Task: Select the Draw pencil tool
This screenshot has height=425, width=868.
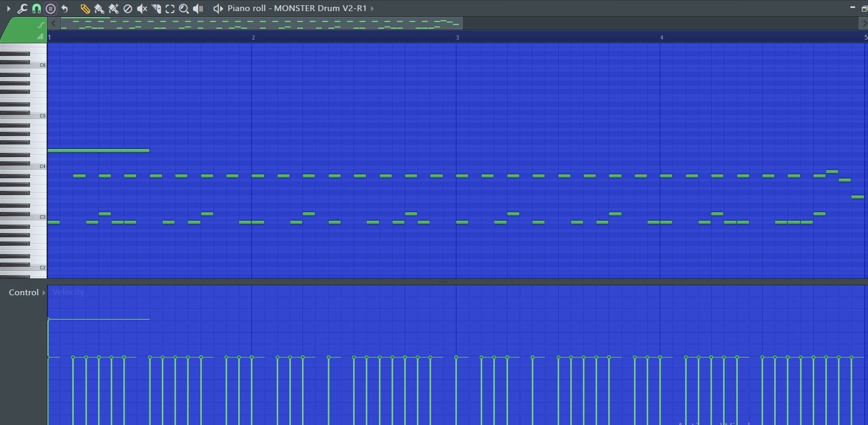Action: click(x=85, y=8)
